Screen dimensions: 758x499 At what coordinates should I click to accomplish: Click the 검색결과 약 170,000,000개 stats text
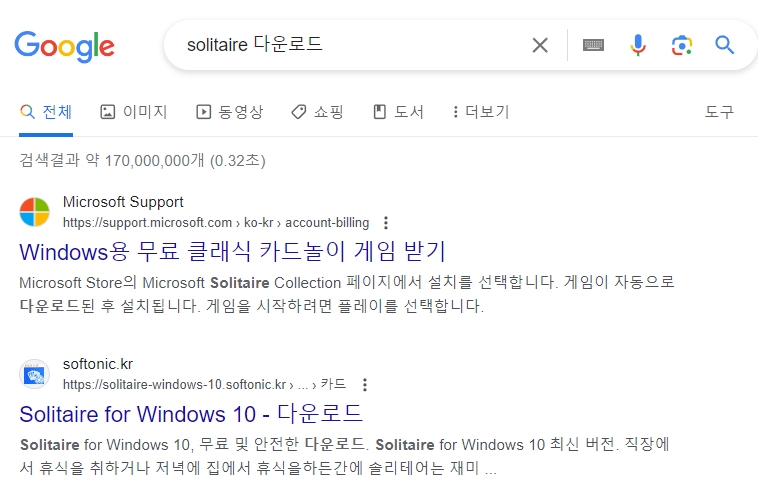tap(143, 160)
